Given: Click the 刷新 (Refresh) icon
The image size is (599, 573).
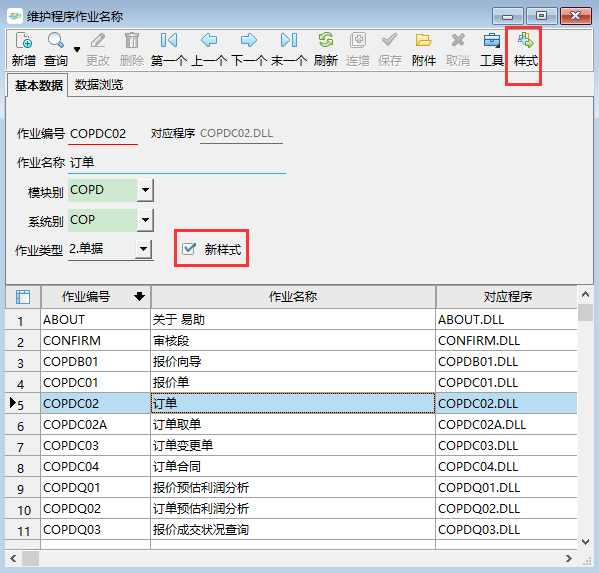Looking at the screenshot, I should tap(325, 50).
